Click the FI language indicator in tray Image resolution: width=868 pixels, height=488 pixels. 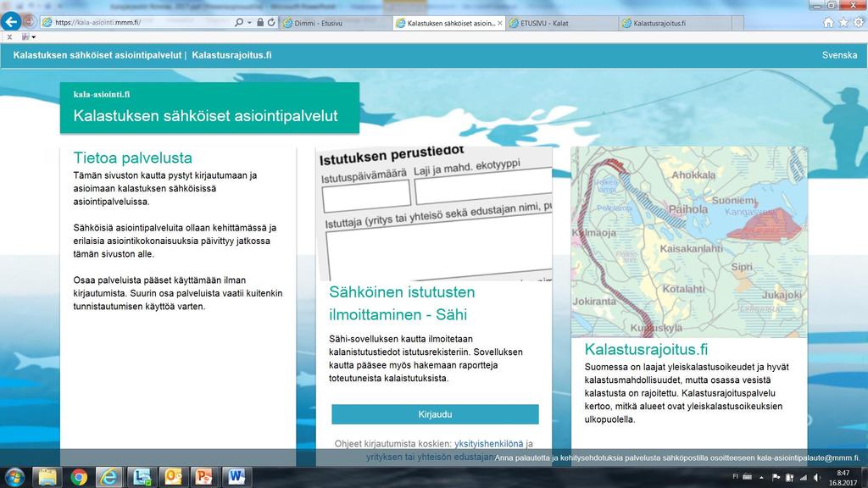tap(735, 476)
